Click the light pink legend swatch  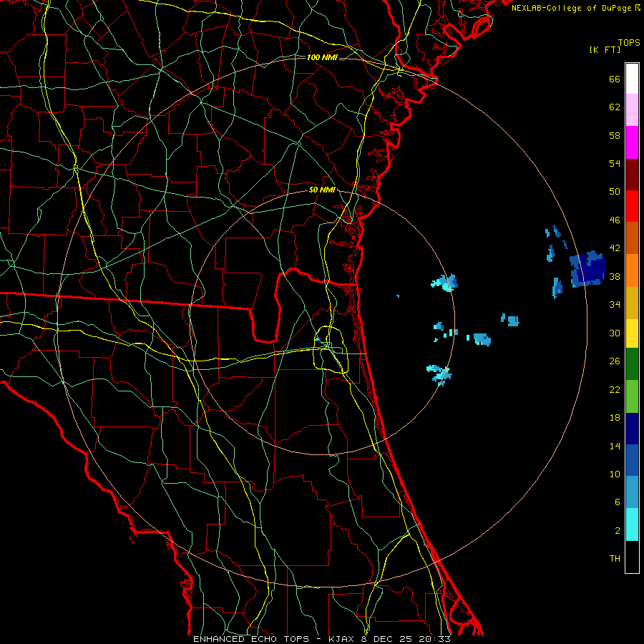point(632,110)
